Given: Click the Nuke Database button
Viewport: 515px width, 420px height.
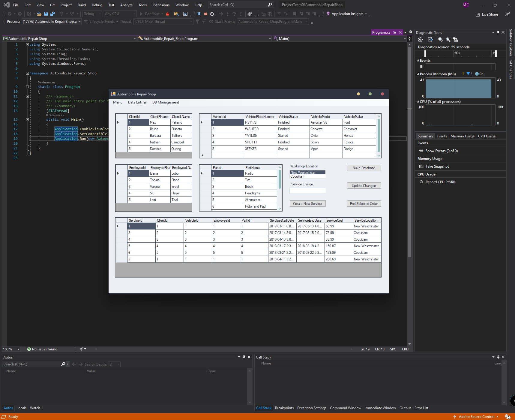Looking at the screenshot, I should pos(364,168).
